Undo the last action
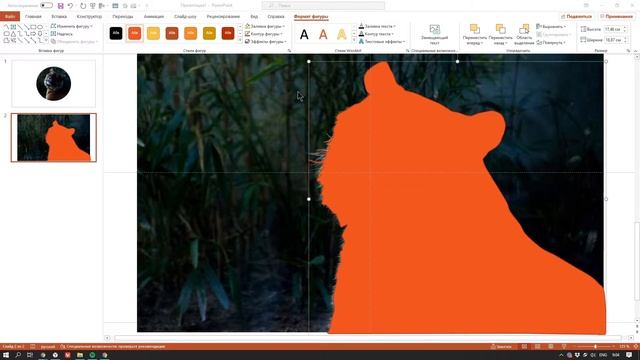This screenshot has height=360, width=640. tap(70, 6)
